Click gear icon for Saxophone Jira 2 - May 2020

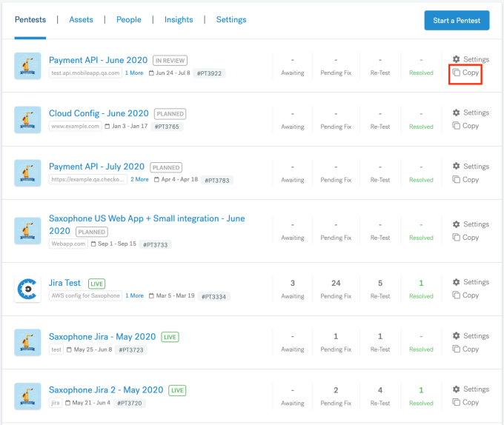[456, 389]
